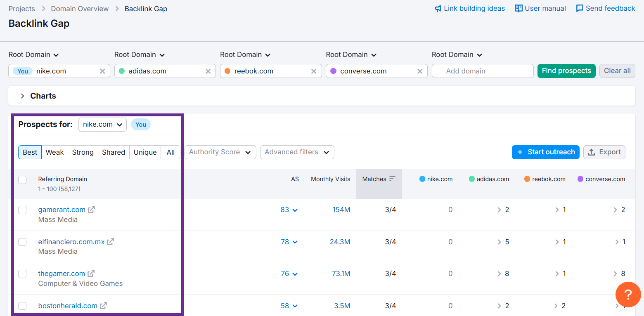
Task: Open the Prospects for nike.com dropdown
Action: click(x=102, y=125)
